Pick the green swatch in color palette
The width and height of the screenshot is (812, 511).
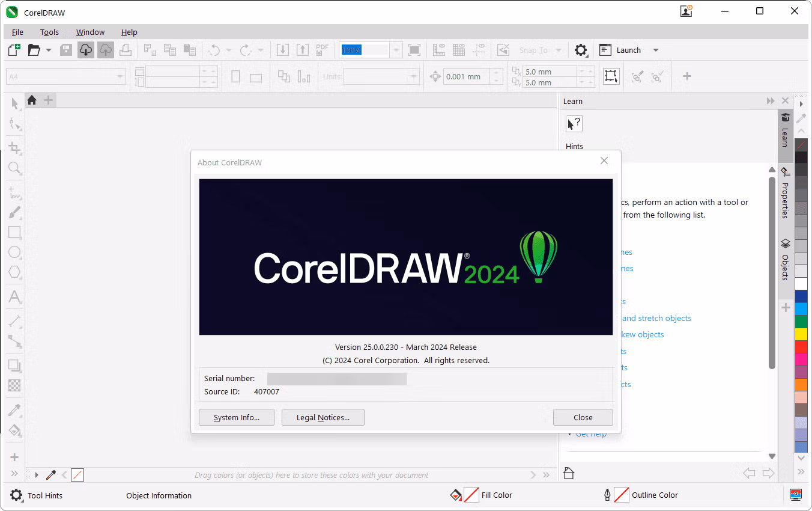point(801,321)
